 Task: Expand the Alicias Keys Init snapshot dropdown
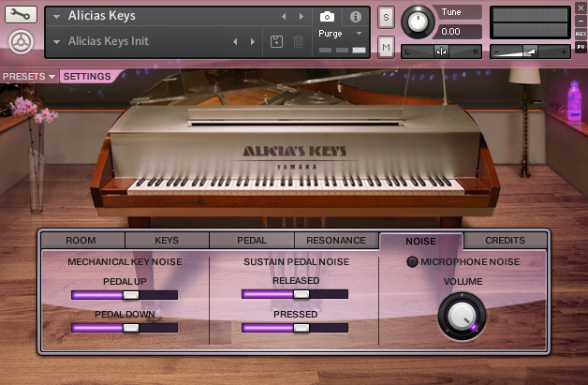click(56, 41)
